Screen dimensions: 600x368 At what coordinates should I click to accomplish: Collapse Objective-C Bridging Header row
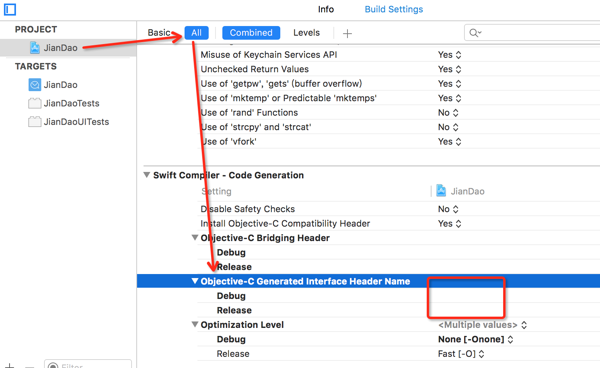tap(195, 238)
